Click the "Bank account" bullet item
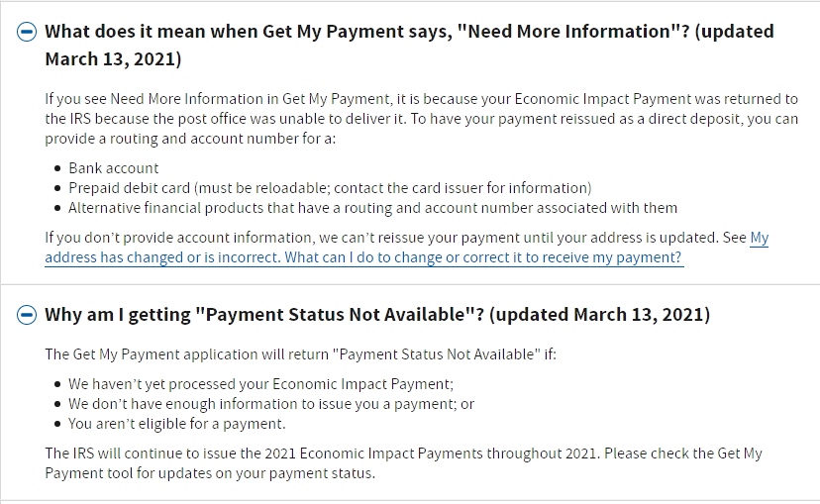 click(x=114, y=168)
